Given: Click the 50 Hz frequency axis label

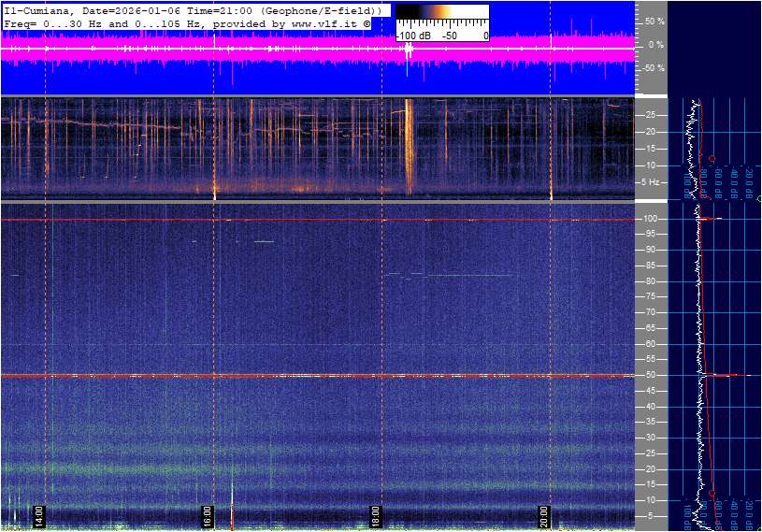Looking at the screenshot, I should click(649, 375).
